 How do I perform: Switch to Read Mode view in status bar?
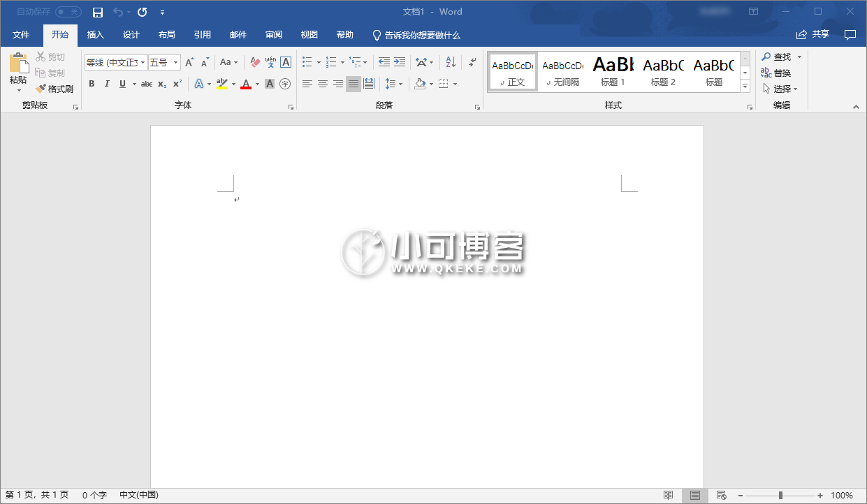coord(669,496)
